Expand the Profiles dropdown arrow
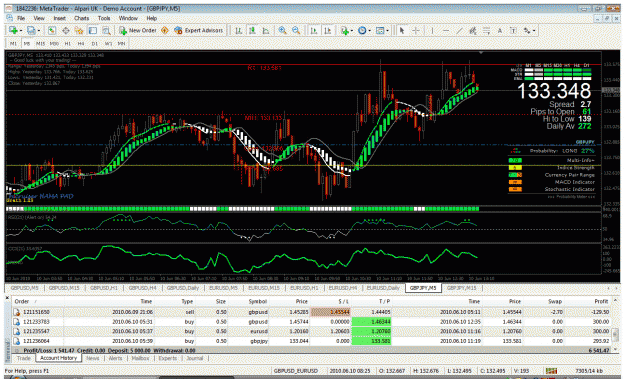The height and width of the screenshot is (379, 625). [x=39, y=31]
